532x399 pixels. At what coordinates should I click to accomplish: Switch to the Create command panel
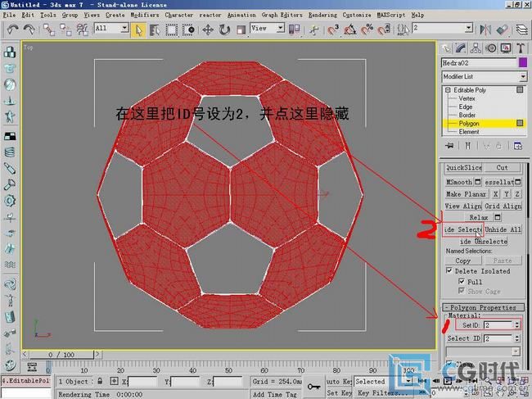click(x=446, y=48)
